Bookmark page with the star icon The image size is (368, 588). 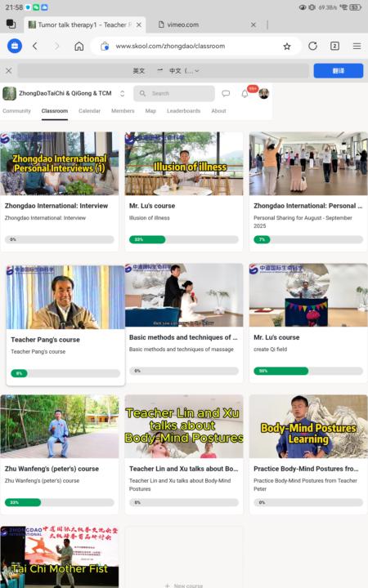coord(287,46)
